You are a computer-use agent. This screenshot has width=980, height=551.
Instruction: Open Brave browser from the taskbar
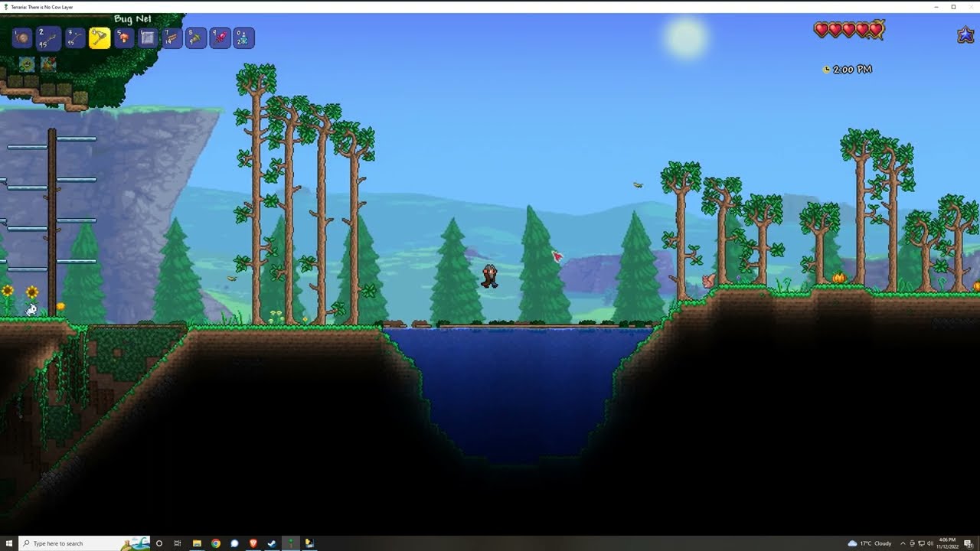[x=253, y=543]
